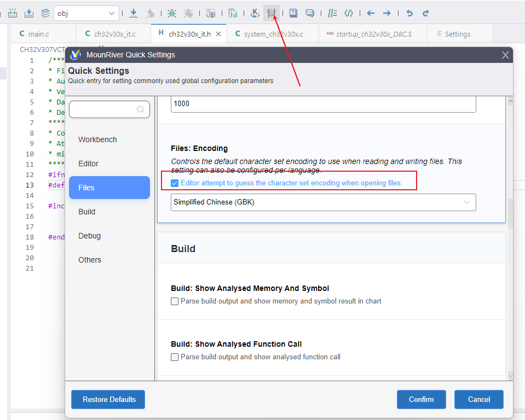Viewport: 525px width, 420px height.
Task: Click the green format-lines toolbar icon
Action: [332, 13]
